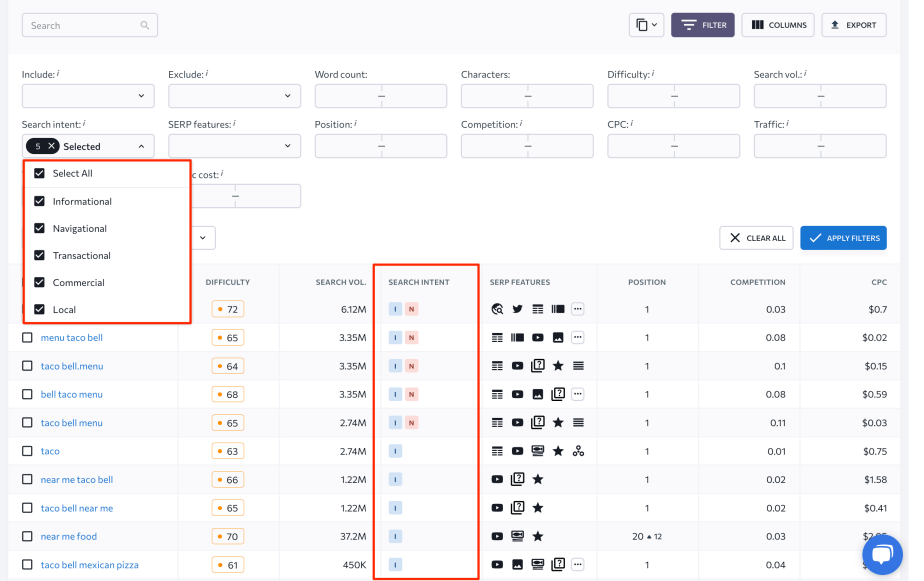
Task: Click the knowledge panel icon in 'taco' row
Action: click(x=539, y=450)
